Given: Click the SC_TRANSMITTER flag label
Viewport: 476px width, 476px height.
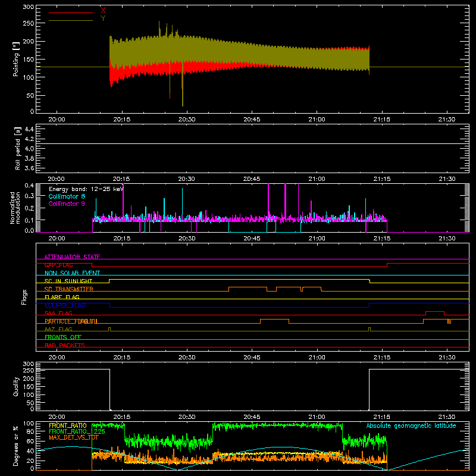Looking at the screenshot, I should pyautogui.click(x=69, y=289).
